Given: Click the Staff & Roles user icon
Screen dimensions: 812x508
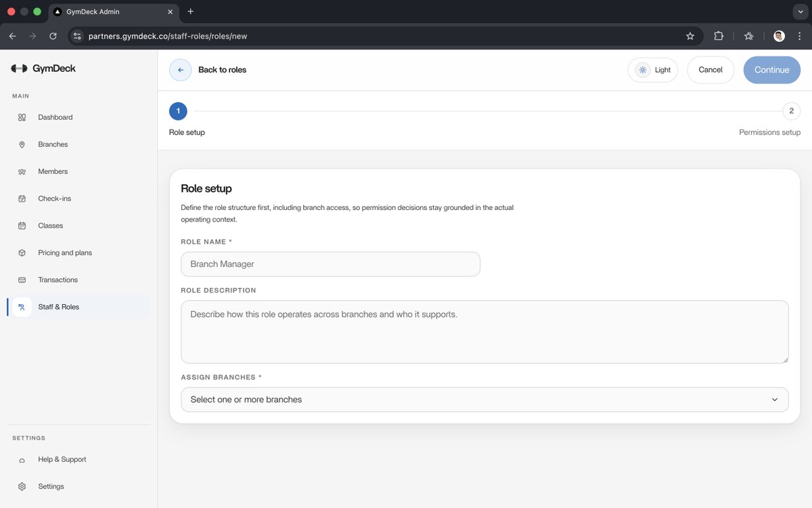Looking at the screenshot, I should [22, 307].
